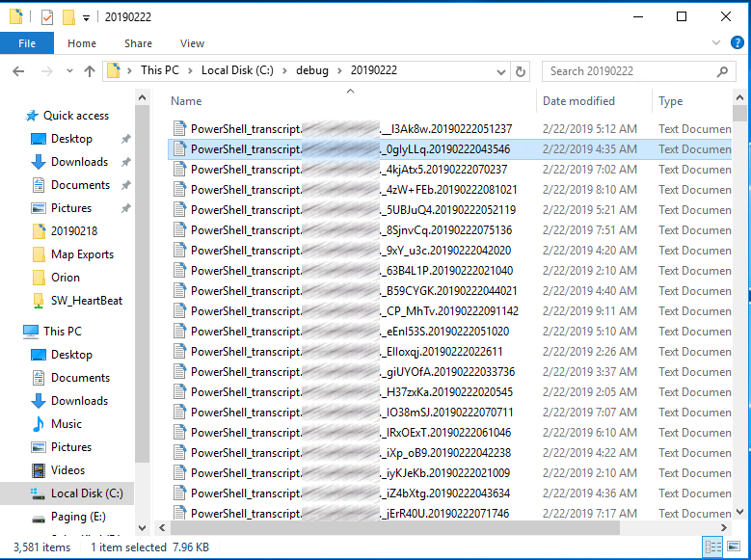
Task: Open pinned Documents under Quick access
Action: 80,184
